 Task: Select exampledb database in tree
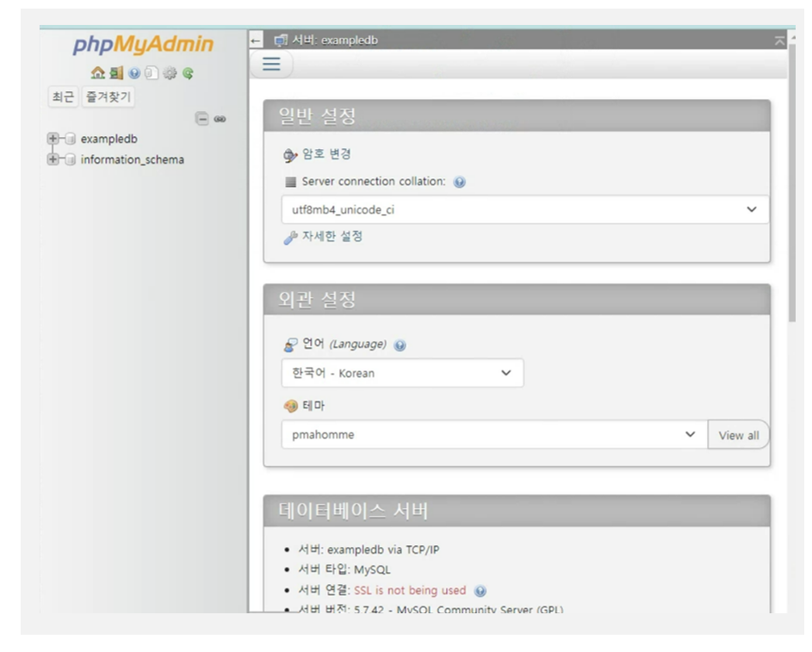click(x=109, y=139)
